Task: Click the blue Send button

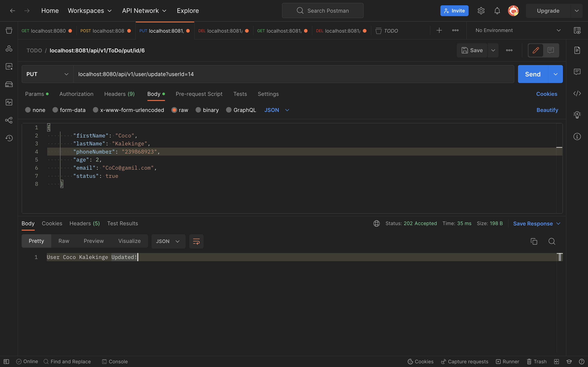Action: (x=533, y=74)
